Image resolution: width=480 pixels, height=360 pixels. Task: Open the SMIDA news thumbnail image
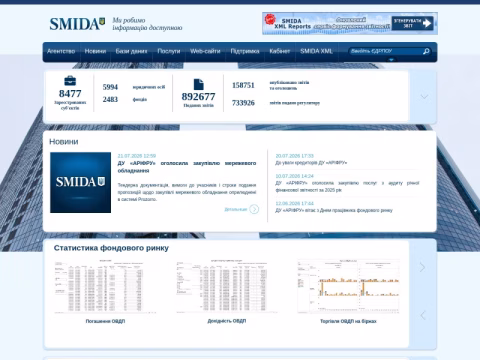click(80, 183)
